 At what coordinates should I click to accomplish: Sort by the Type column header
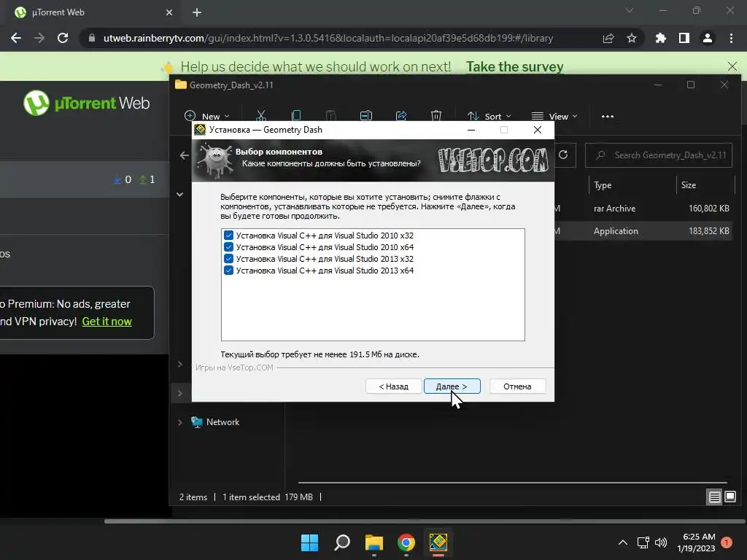coord(603,185)
